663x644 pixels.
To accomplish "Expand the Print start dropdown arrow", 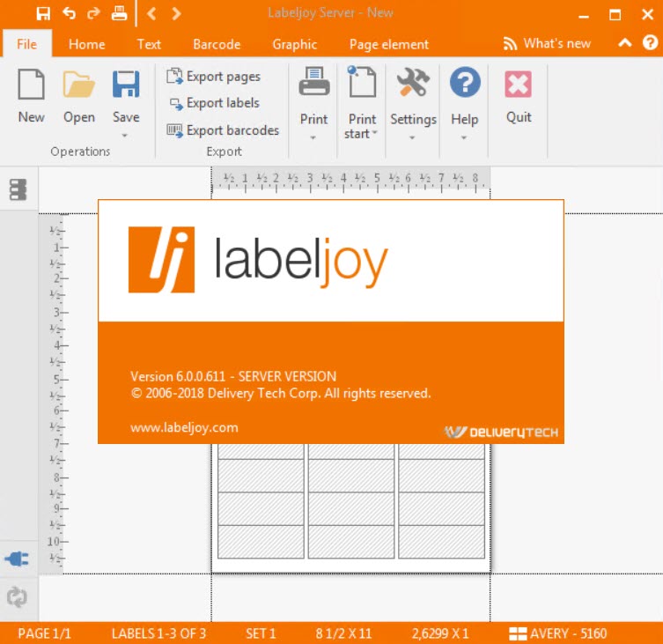I will pos(374,133).
